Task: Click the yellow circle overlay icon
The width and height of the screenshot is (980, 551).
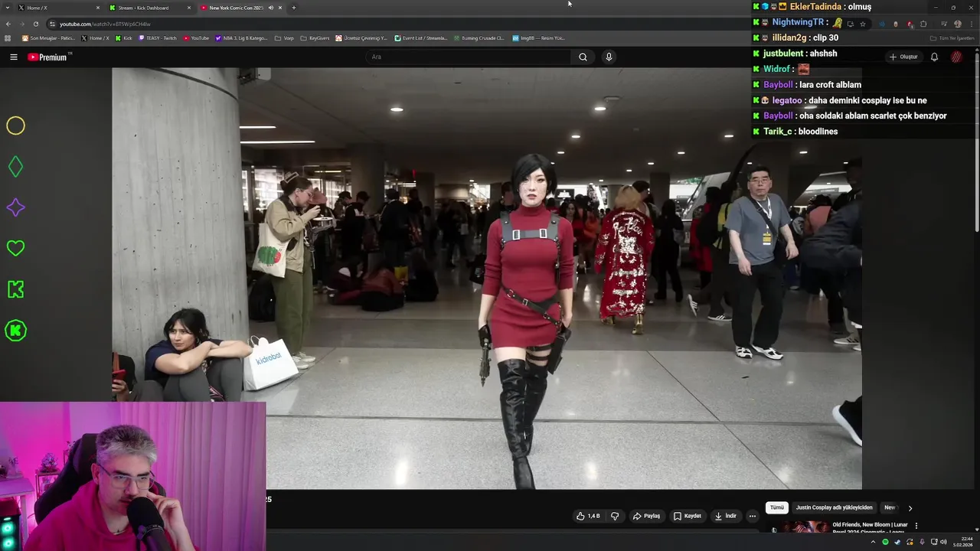Action: point(15,126)
